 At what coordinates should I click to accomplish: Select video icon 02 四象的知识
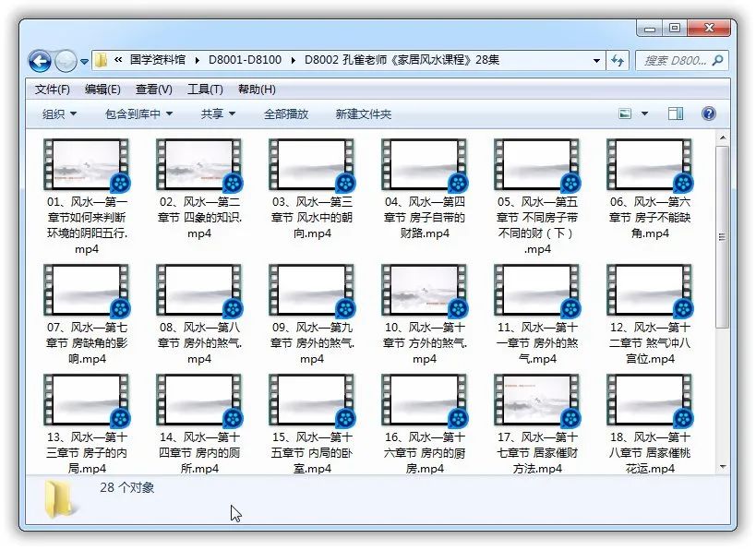point(199,165)
